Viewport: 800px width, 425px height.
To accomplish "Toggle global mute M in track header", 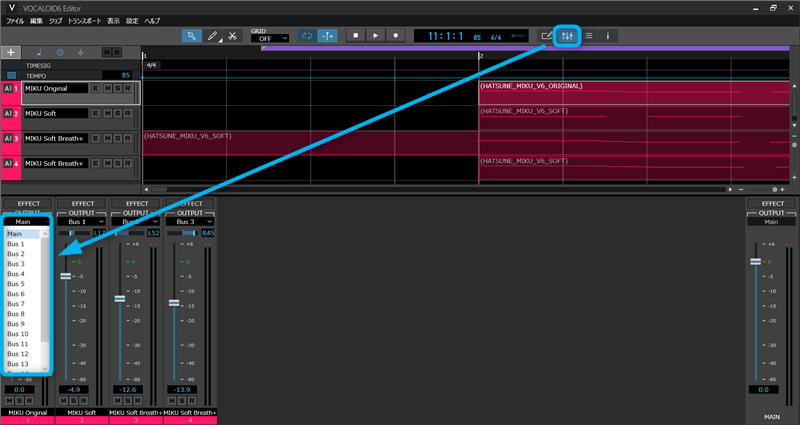I will pos(107,53).
